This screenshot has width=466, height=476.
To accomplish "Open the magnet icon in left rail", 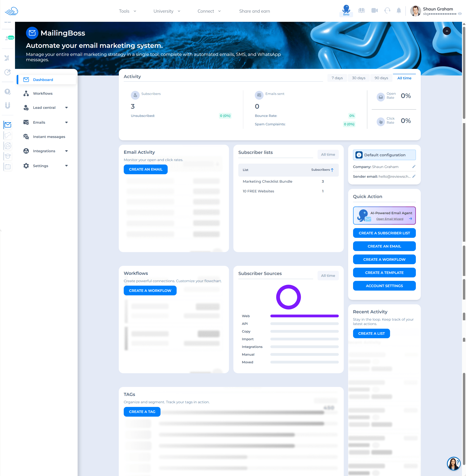I will pyautogui.click(x=8, y=105).
